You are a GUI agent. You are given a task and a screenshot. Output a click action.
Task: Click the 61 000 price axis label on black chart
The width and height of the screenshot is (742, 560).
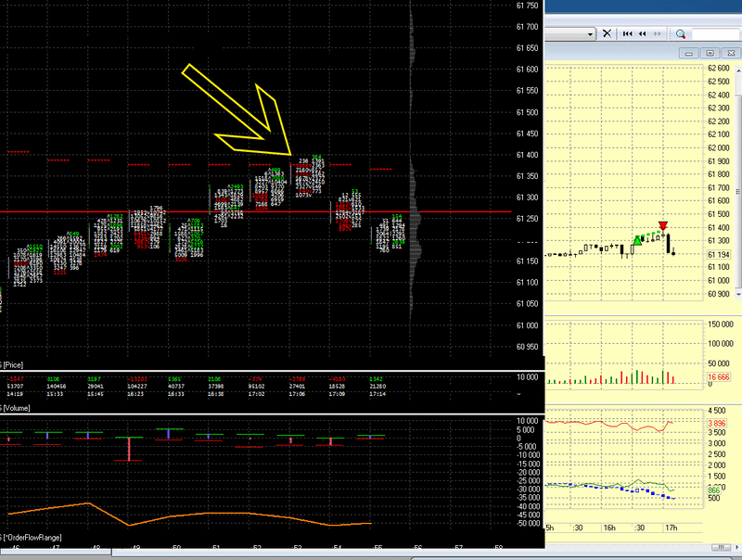(x=527, y=325)
